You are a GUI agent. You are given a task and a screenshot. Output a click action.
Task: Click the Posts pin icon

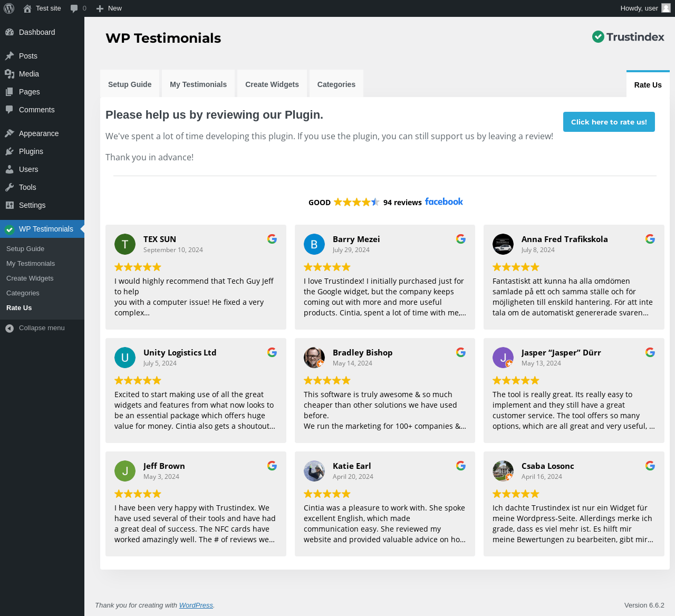point(9,56)
